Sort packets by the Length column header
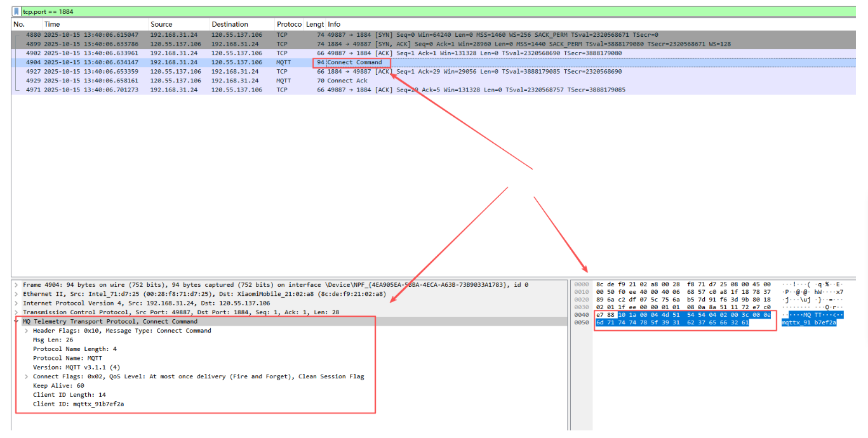The width and height of the screenshot is (868, 438). coord(314,24)
